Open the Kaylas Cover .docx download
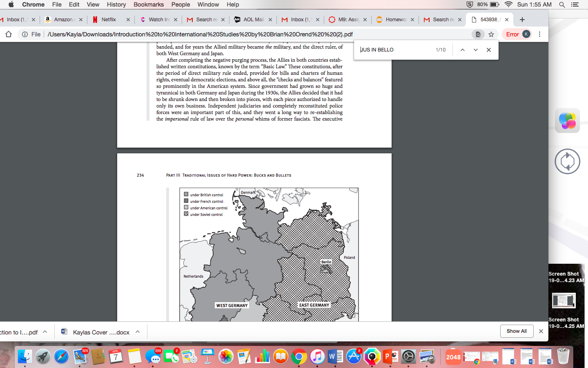 [101, 332]
